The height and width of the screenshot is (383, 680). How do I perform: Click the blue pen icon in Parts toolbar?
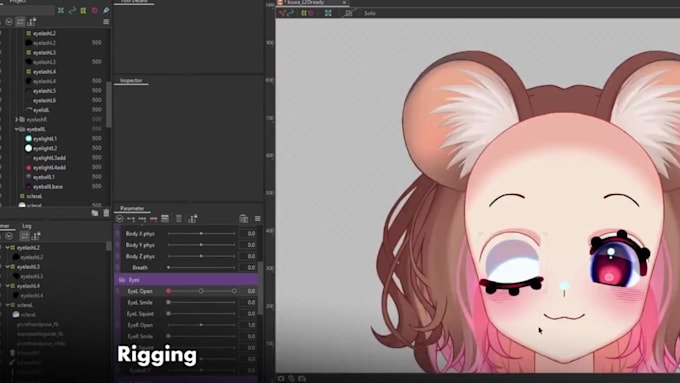(x=106, y=10)
